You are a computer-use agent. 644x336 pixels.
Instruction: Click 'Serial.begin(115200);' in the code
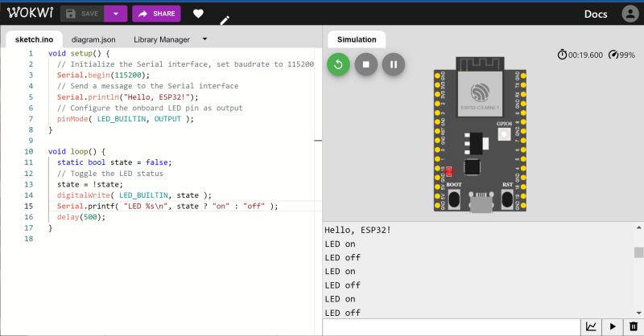click(103, 75)
